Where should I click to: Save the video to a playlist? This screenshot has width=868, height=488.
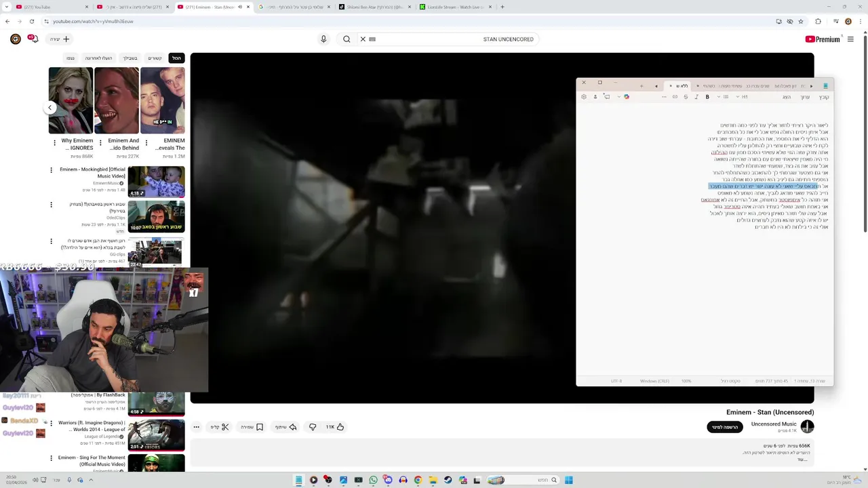[x=252, y=427]
